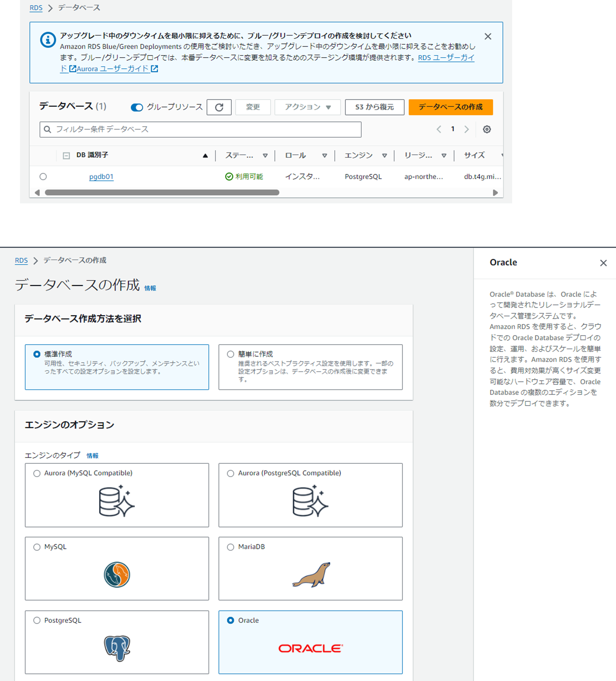
Task: Click the info circle icon in banner
Action: pyautogui.click(x=48, y=40)
